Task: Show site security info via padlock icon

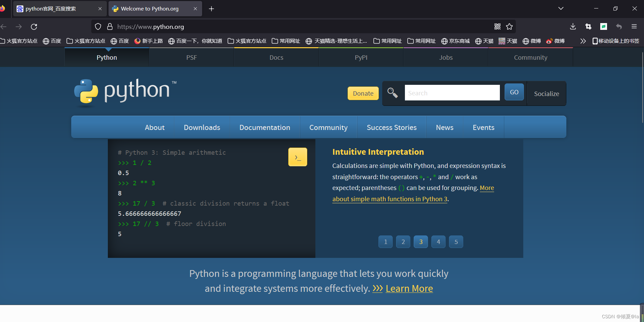Action: pyautogui.click(x=110, y=26)
